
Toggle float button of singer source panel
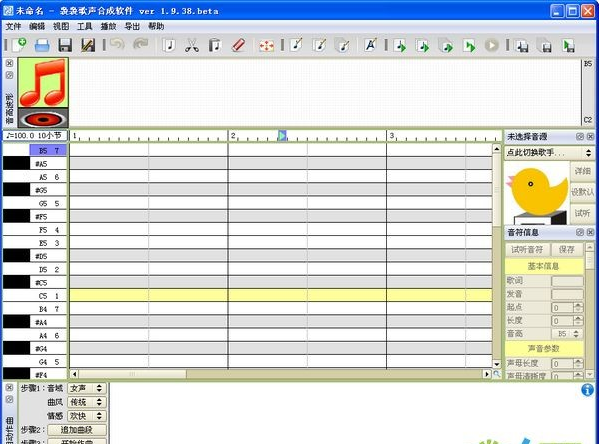[x=580, y=136]
